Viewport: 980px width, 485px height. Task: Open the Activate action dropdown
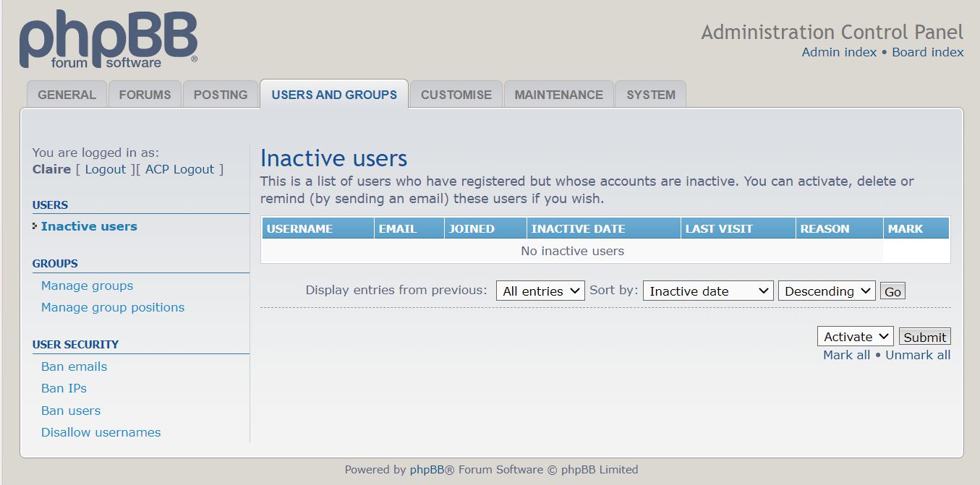[x=855, y=336]
